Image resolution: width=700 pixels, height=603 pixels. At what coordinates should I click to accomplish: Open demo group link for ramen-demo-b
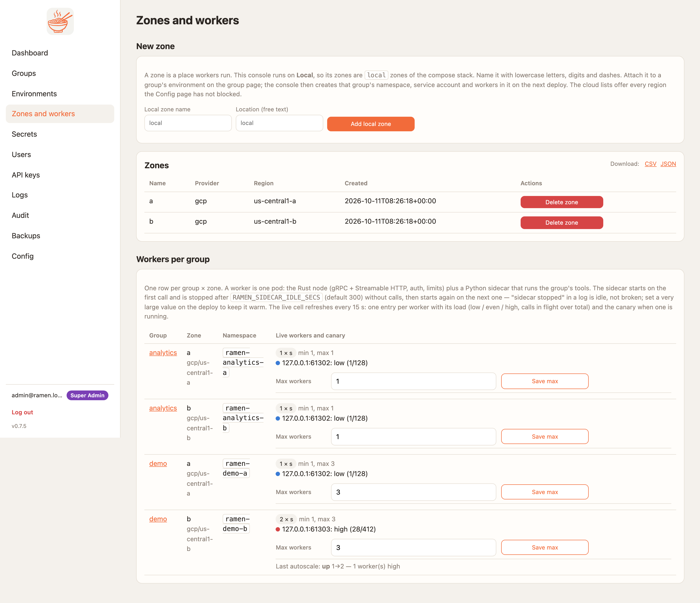pos(158,519)
